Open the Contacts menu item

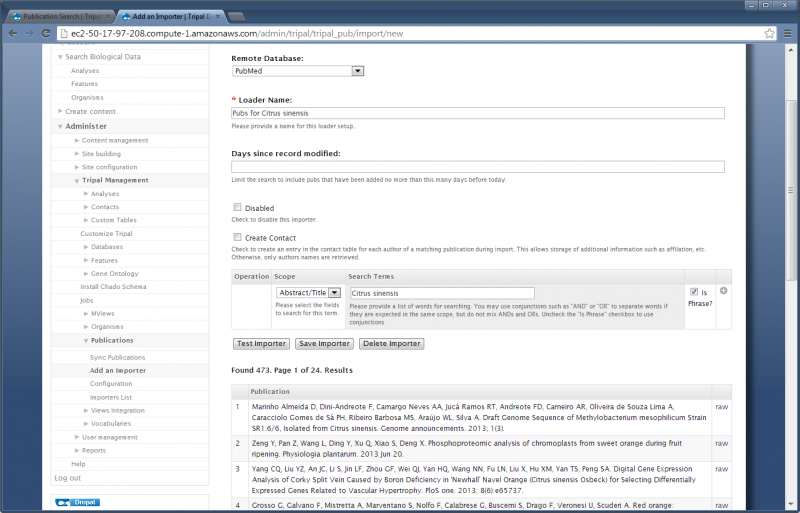coord(105,207)
